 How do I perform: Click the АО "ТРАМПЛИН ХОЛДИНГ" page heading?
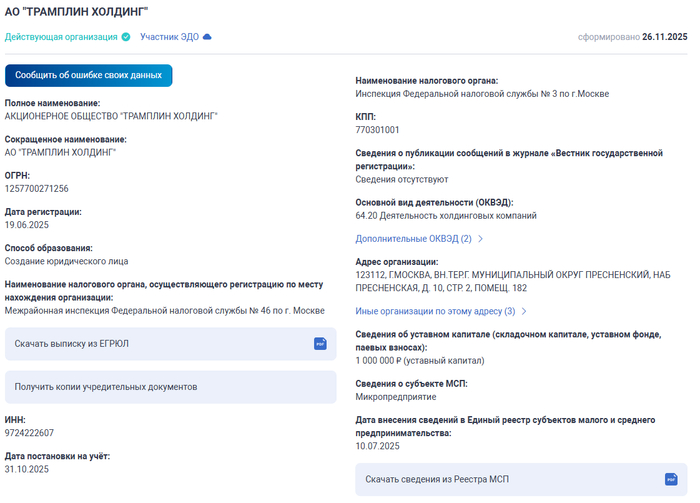point(77,12)
